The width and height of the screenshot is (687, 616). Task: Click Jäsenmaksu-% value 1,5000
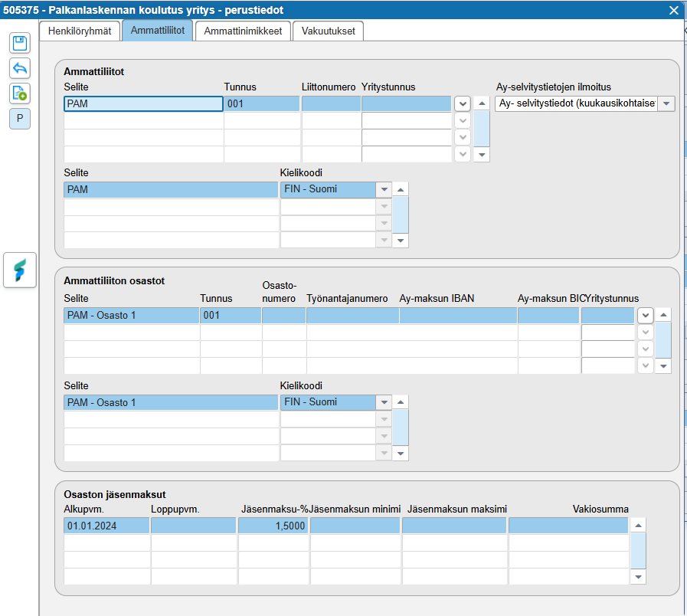click(x=273, y=526)
